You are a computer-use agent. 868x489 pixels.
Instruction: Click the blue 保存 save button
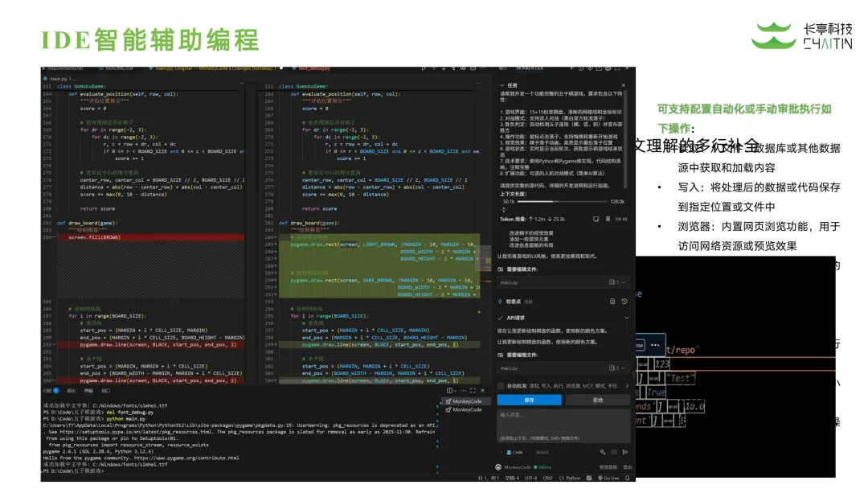tap(529, 400)
